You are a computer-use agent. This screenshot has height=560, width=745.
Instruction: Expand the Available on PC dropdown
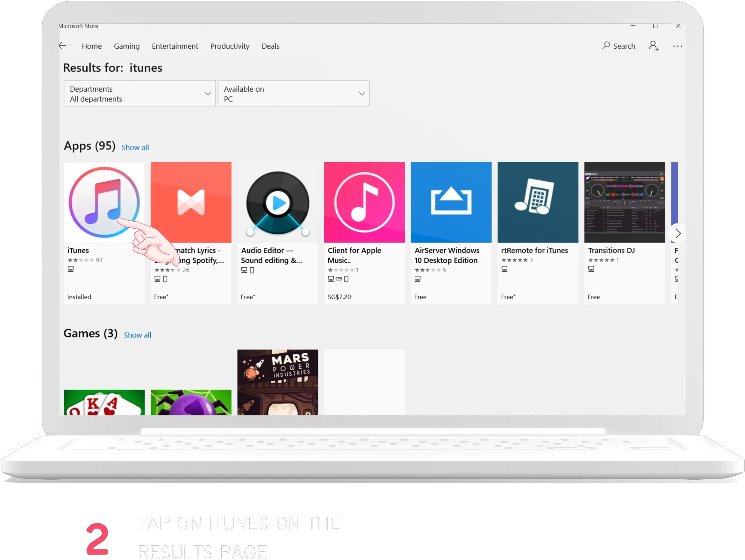pos(293,94)
